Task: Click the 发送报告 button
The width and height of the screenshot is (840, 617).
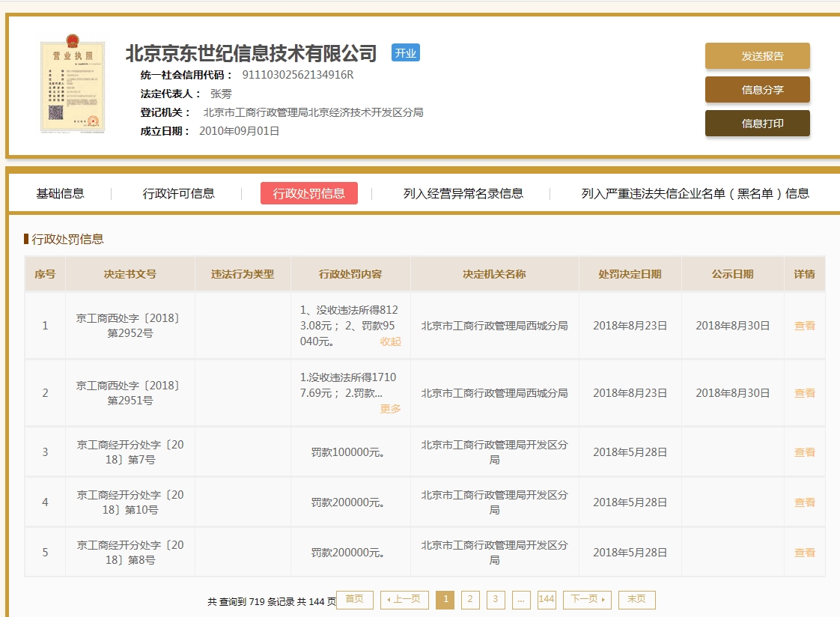Action: [757, 55]
